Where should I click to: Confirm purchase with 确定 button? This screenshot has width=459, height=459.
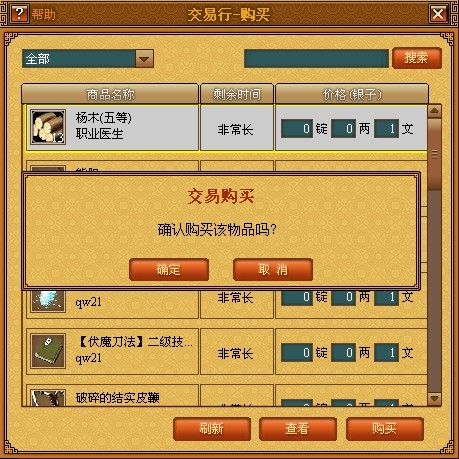pos(169,270)
